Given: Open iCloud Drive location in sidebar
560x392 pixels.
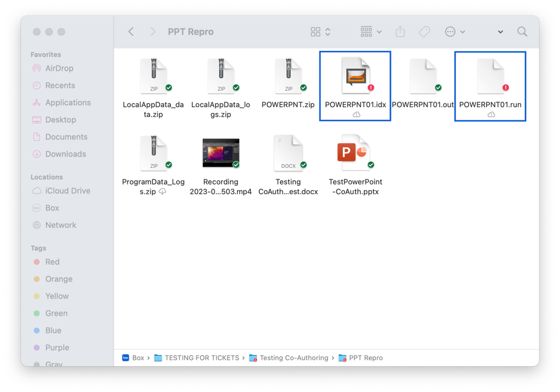Looking at the screenshot, I should [67, 191].
